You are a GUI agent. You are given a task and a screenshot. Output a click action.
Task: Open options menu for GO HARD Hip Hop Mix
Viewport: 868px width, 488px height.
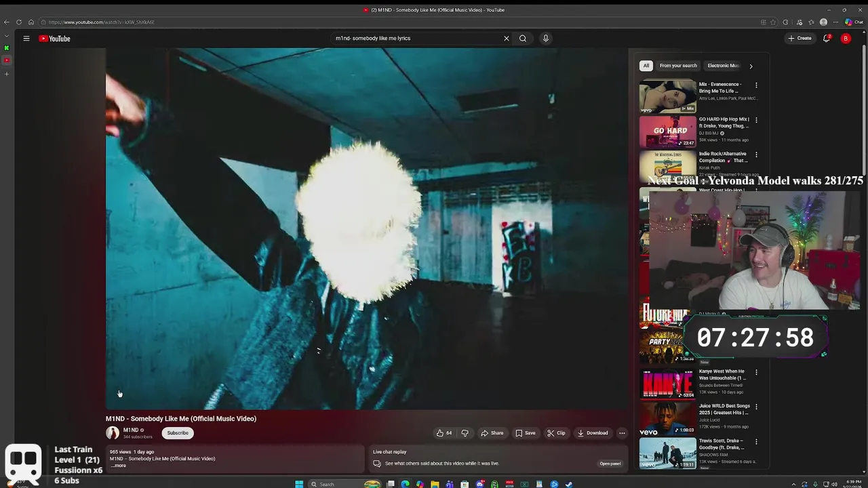[756, 120]
